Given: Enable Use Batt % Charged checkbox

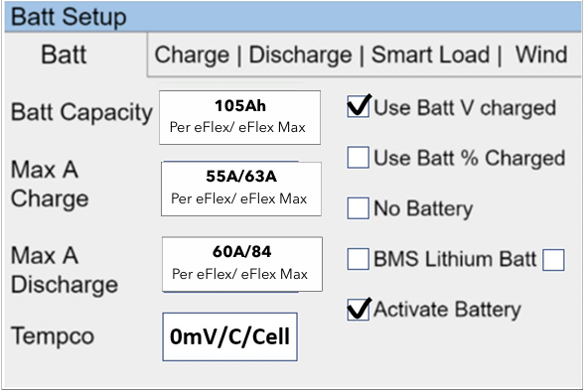Looking at the screenshot, I should point(359,157).
